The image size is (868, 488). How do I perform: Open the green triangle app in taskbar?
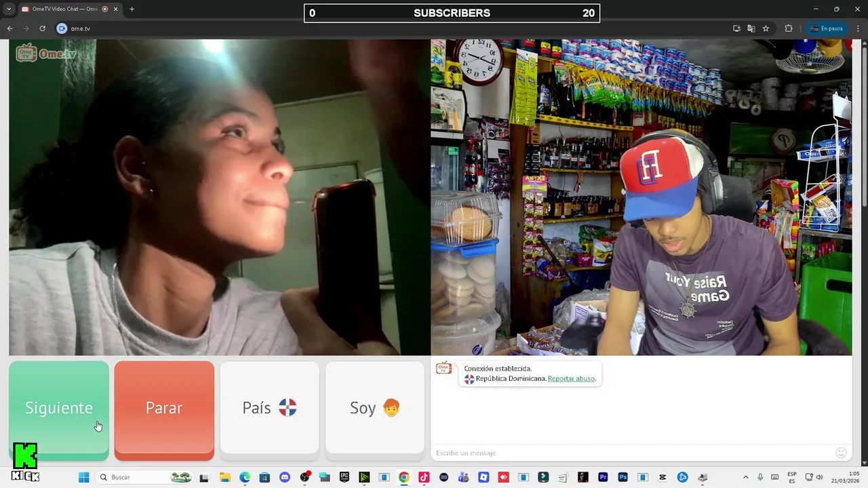coord(364,477)
